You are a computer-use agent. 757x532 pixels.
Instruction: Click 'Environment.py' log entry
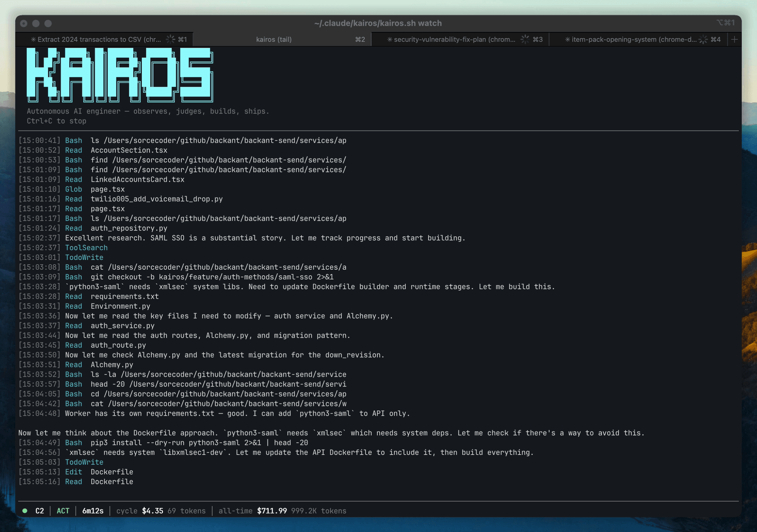click(x=121, y=306)
